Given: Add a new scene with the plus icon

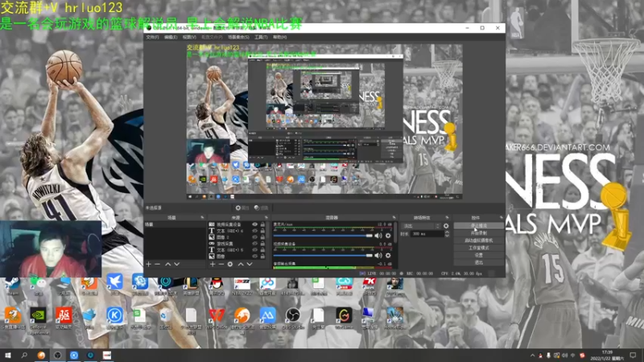Looking at the screenshot, I should pyautogui.click(x=149, y=265).
